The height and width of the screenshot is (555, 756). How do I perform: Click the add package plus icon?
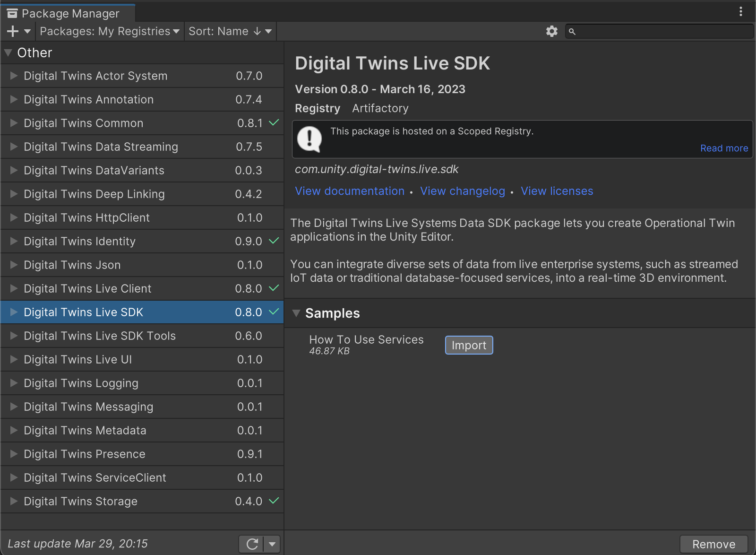[x=13, y=31]
